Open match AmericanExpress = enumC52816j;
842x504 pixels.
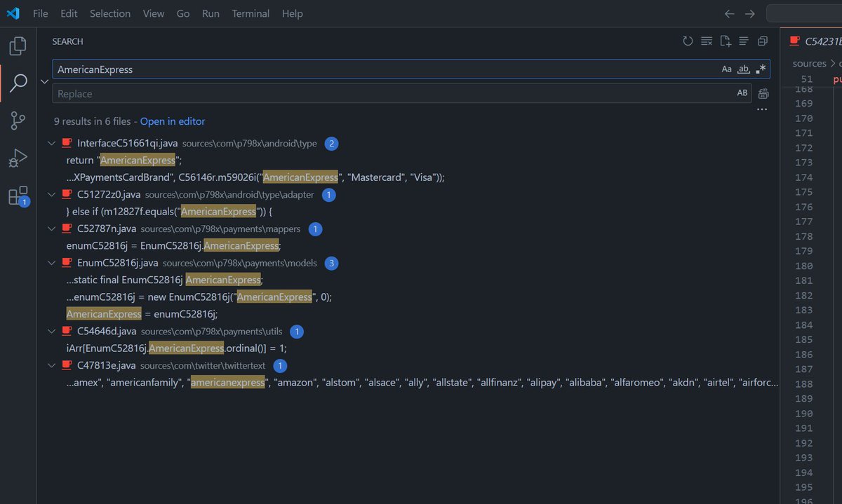(x=142, y=314)
